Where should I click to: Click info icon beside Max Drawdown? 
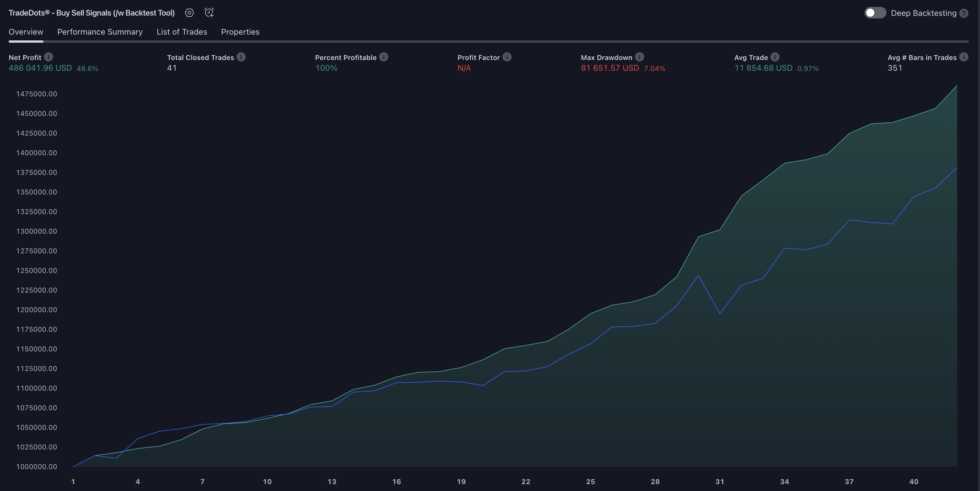click(x=640, y=57)
